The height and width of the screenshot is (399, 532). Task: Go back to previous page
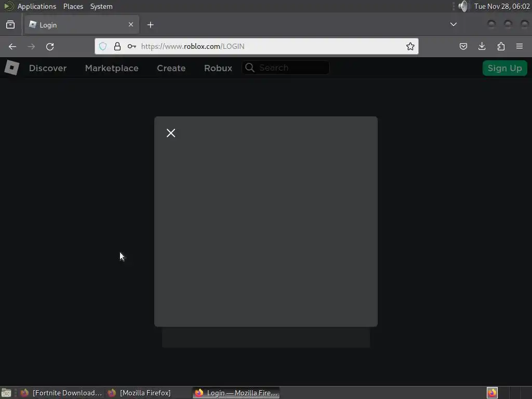(x=12, y=46)
